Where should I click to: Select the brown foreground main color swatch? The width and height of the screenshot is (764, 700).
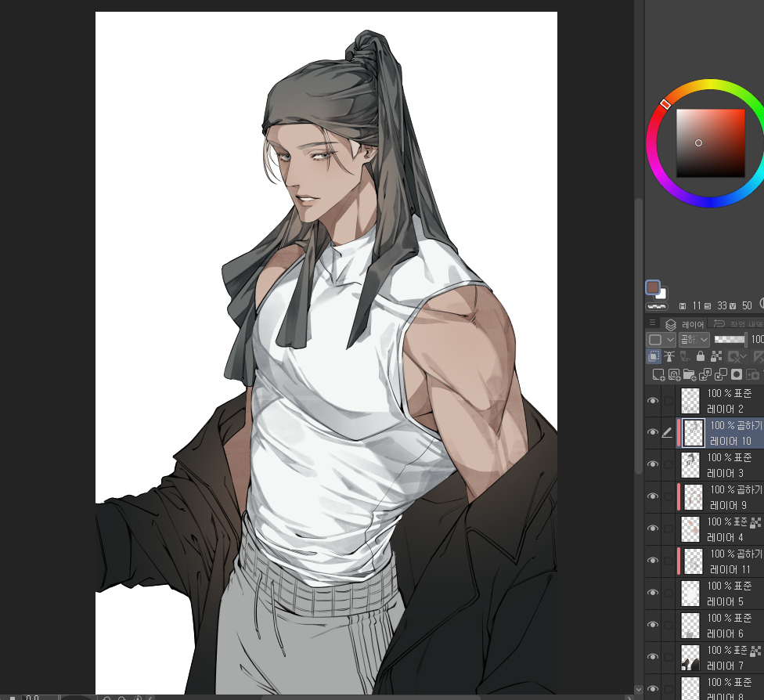tap(654, 288)
